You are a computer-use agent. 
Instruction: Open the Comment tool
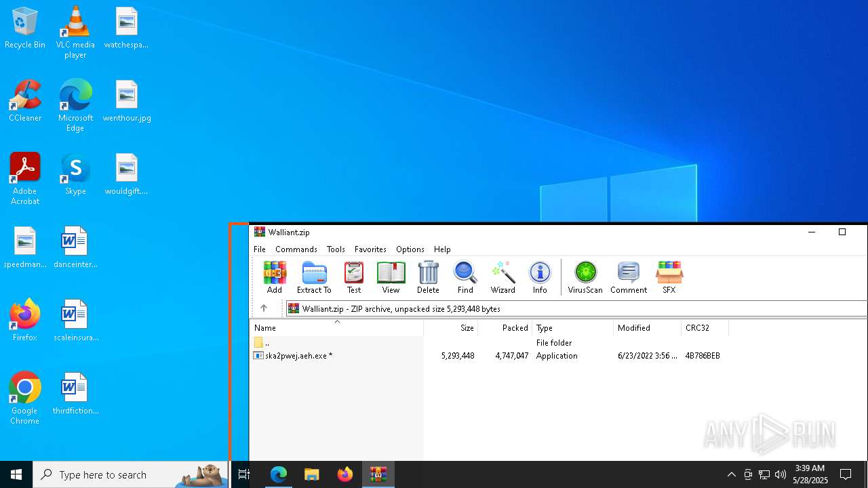point(629,277)
